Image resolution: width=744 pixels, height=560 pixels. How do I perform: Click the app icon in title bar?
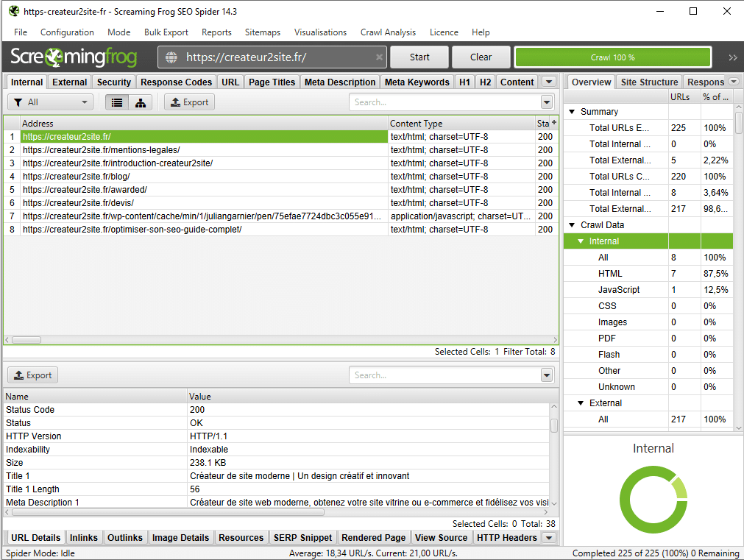(14, 11)
